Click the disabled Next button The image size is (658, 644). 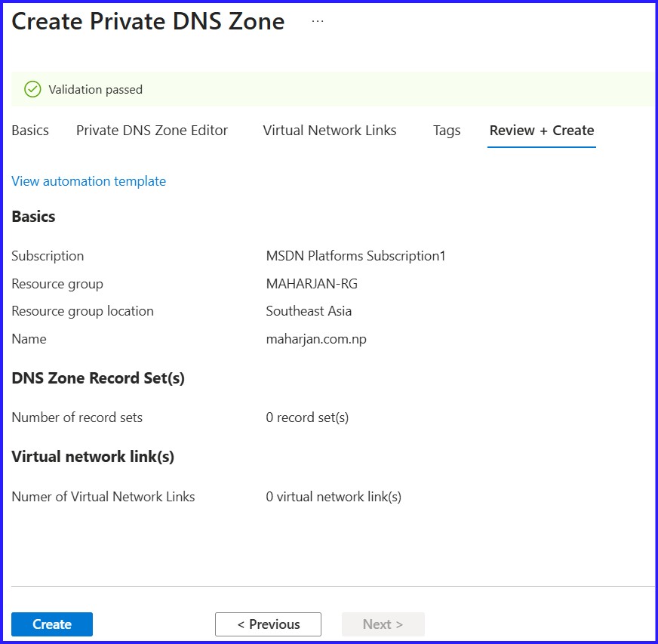[x=383, y=624]
